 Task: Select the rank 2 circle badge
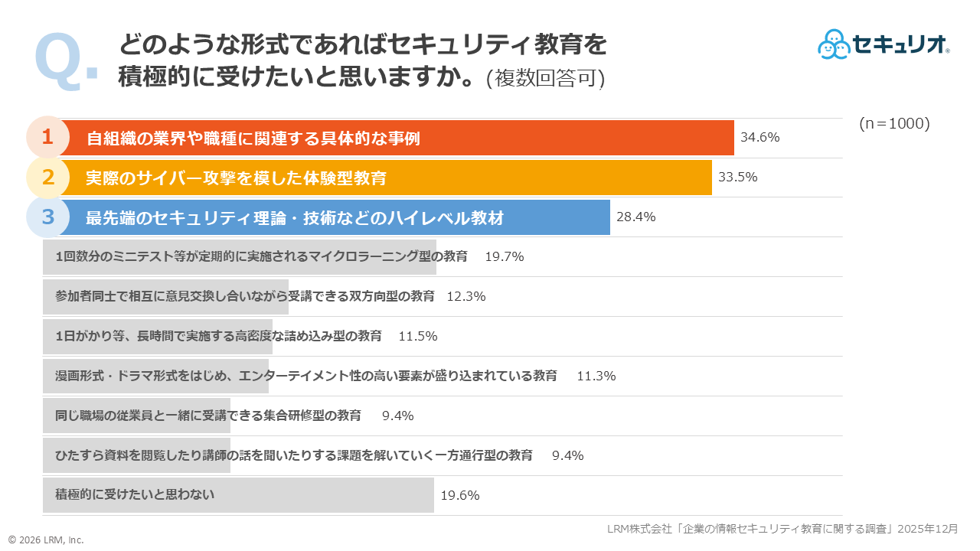point(47,178)
